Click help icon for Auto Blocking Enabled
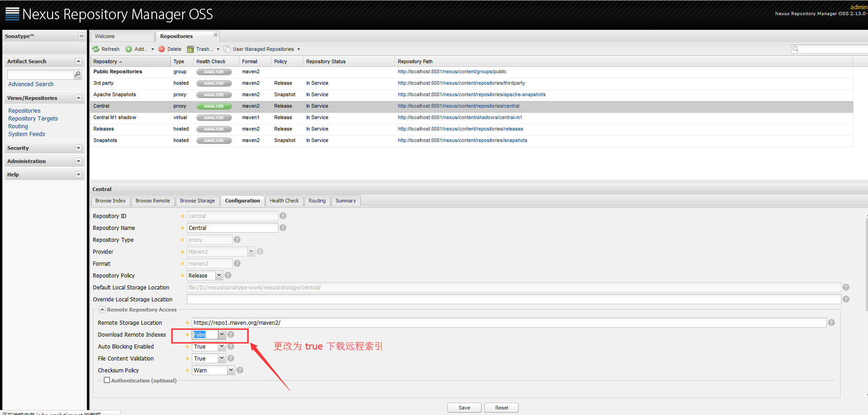This screenshot has height=415, width=868. tap(231, 346)
